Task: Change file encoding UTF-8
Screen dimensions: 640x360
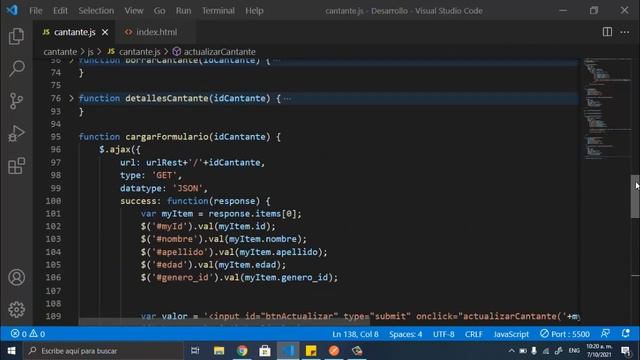Action: [x=443, y=334]
